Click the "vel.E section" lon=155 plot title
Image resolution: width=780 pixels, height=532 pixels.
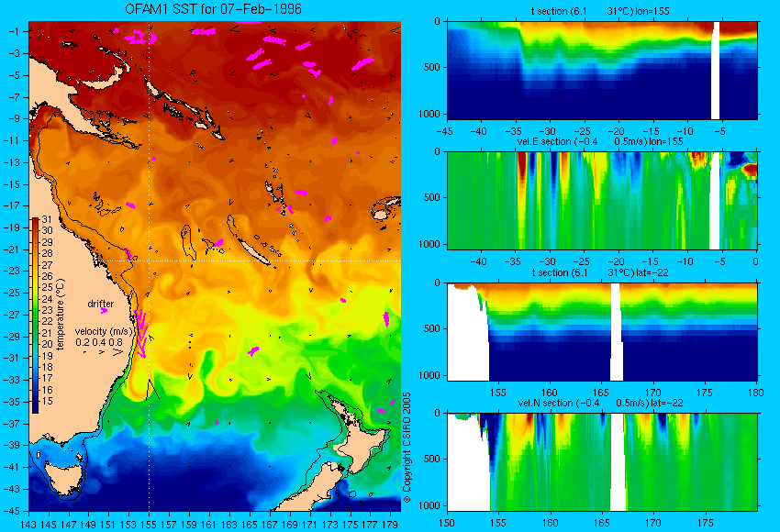pos(600,141)
